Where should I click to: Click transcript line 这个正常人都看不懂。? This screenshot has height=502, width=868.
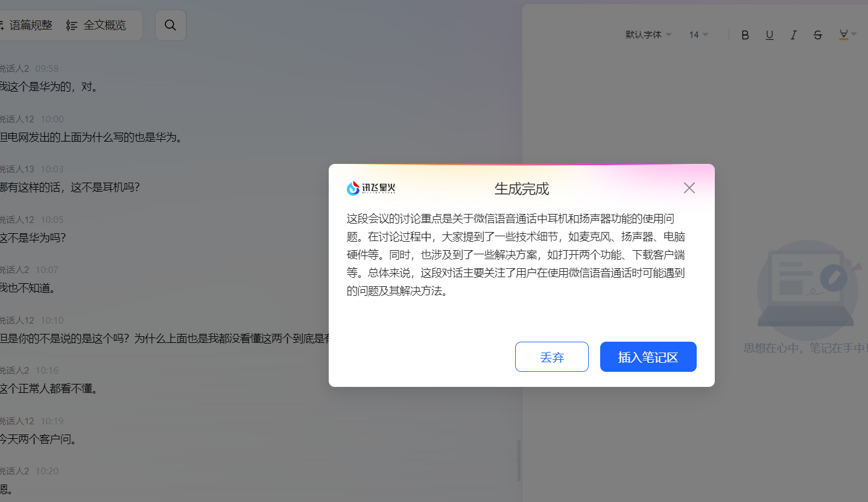49,389
